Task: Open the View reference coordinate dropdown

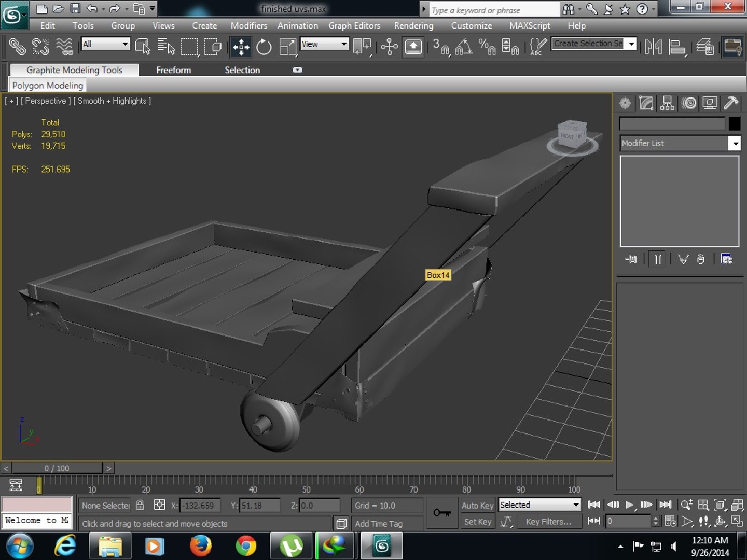Action: 324,44
